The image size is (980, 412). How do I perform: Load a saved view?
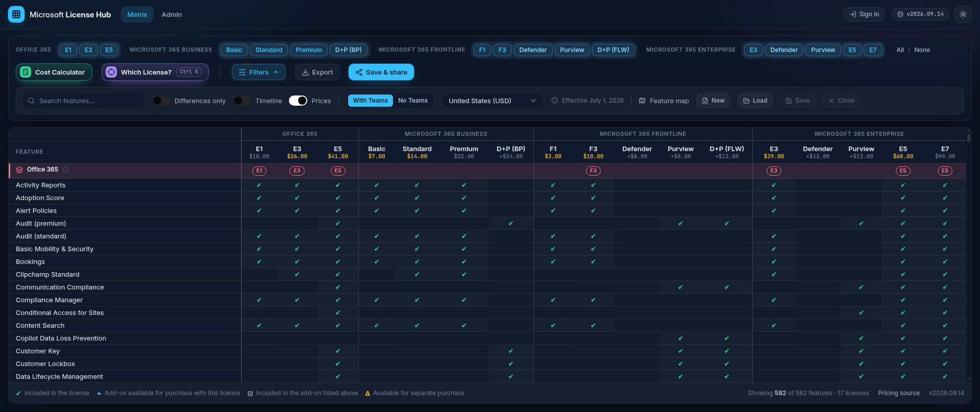click(755, 101)
